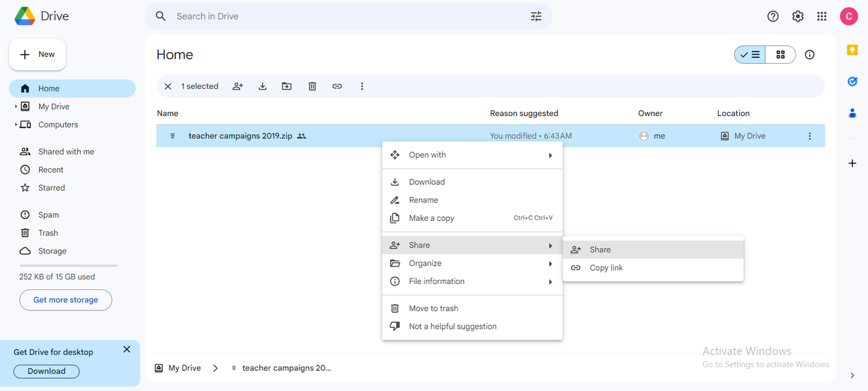Image resolution: width=868 pixels, height=391 pixels.
Task: Expand Computers tree arrow
Action: (16, 125)
